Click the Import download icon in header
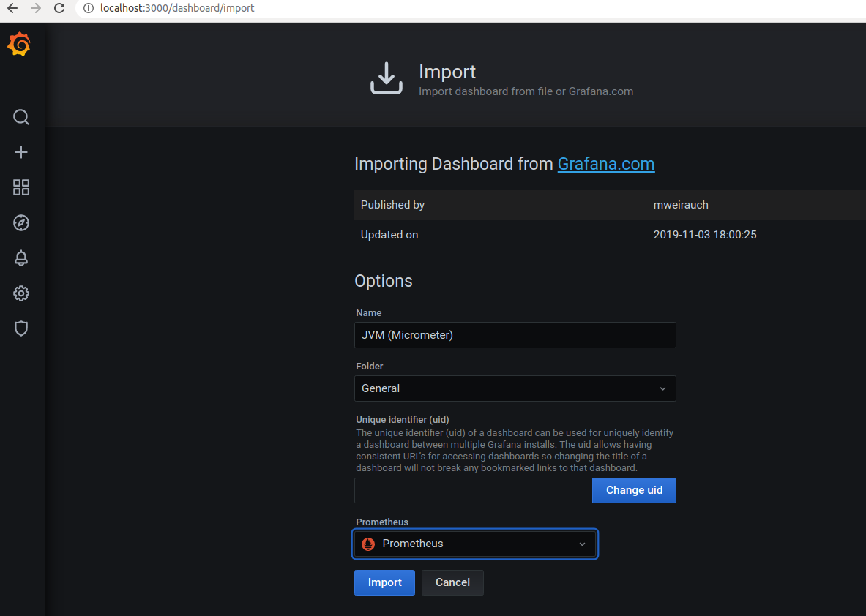The image size is (866, 616). 386,78
